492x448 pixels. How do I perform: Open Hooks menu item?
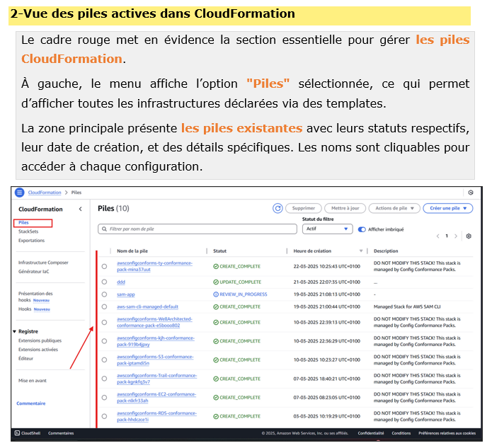coord(25,309)
